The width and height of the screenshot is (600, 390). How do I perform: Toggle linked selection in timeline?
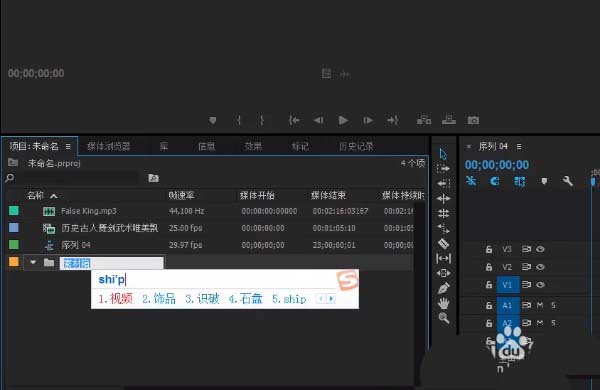pos(520,181)
